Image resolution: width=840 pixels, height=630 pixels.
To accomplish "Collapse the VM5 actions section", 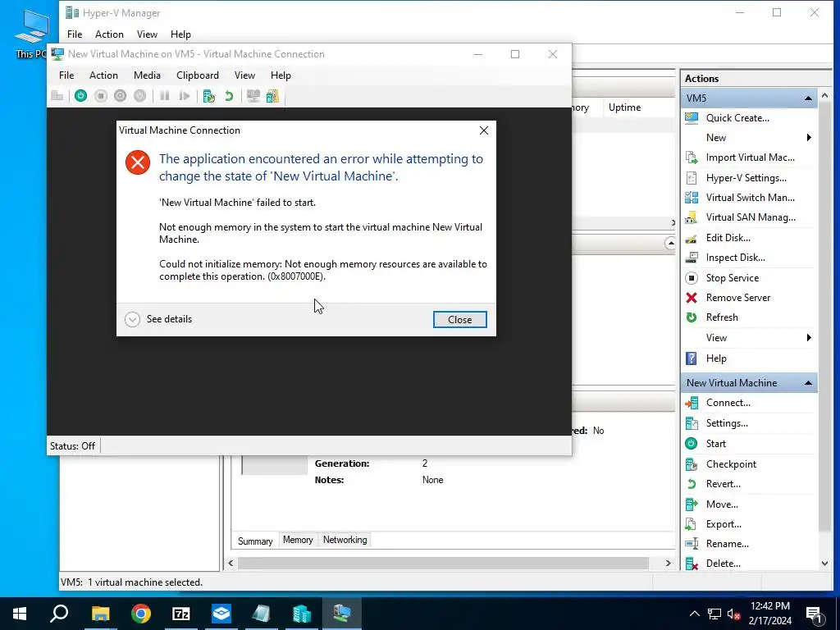I will click(x=808, y=98).
